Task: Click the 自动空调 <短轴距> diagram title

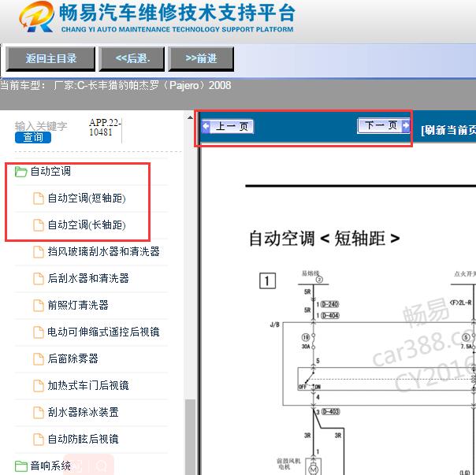Action: pos(324,238)
